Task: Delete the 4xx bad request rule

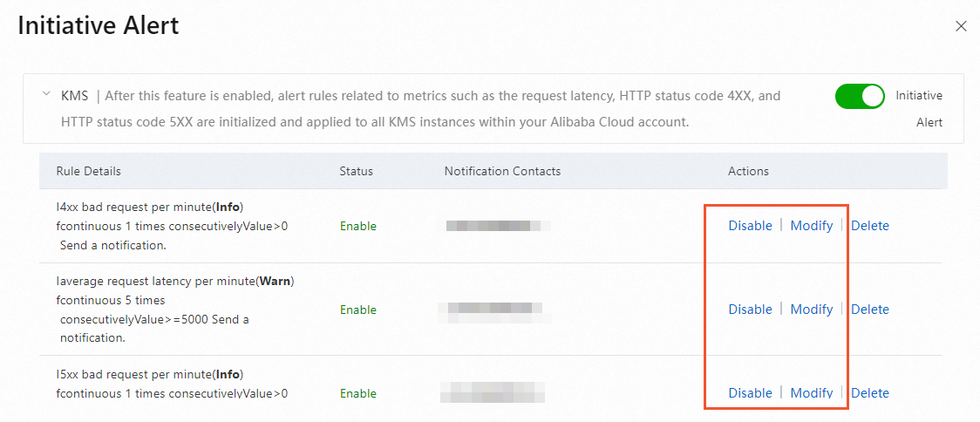Action: [x=869, y=226]
